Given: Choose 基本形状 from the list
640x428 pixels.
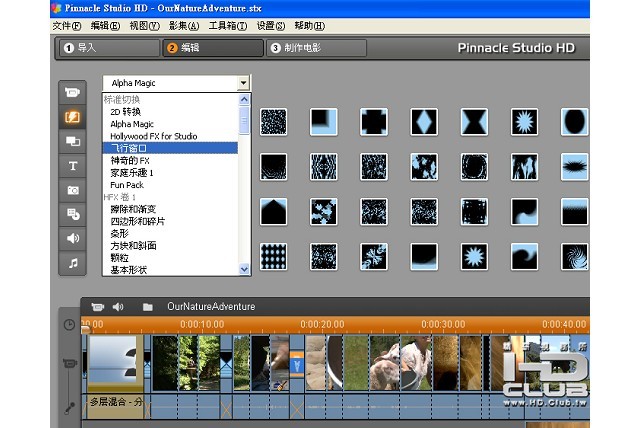Looking at the screenshot, I should click(x=129, y=270).
